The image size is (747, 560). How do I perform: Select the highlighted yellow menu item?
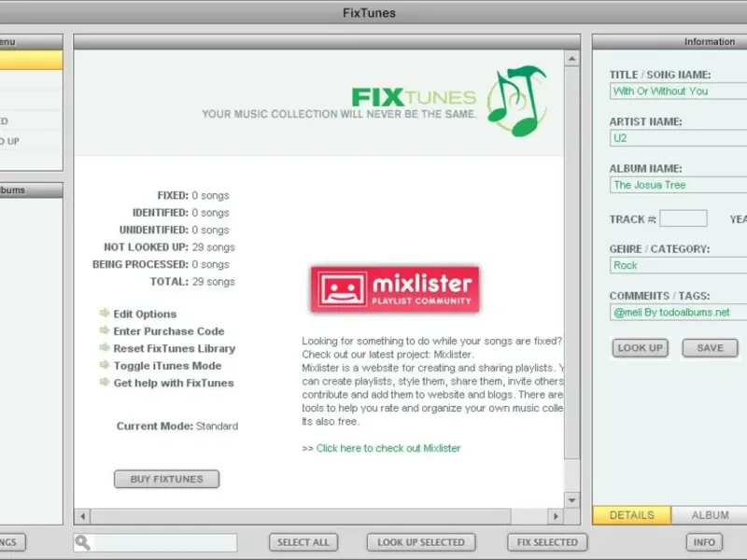pos(31,61)
